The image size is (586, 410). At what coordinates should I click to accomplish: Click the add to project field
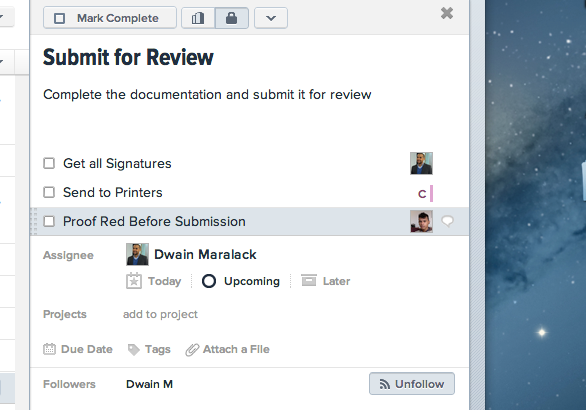click(160, 314)
